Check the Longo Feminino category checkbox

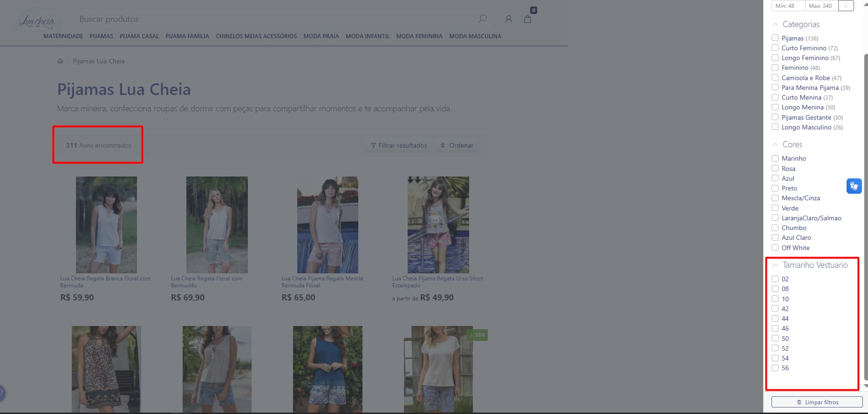(x=775, y=58)
